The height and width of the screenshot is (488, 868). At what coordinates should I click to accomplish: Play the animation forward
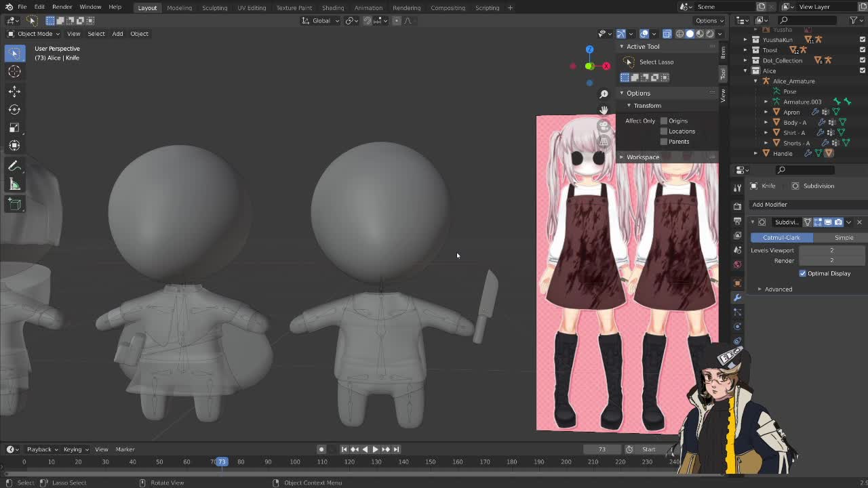point(375,449)
